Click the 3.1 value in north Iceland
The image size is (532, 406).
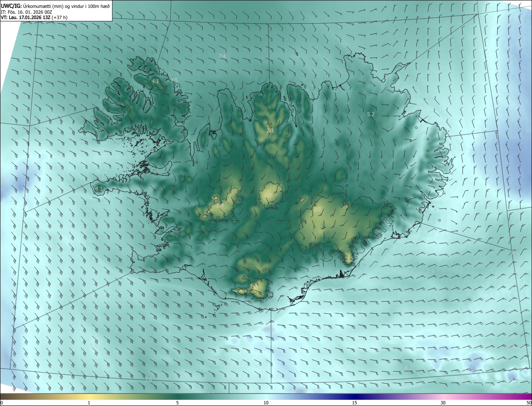click(270, 130)
